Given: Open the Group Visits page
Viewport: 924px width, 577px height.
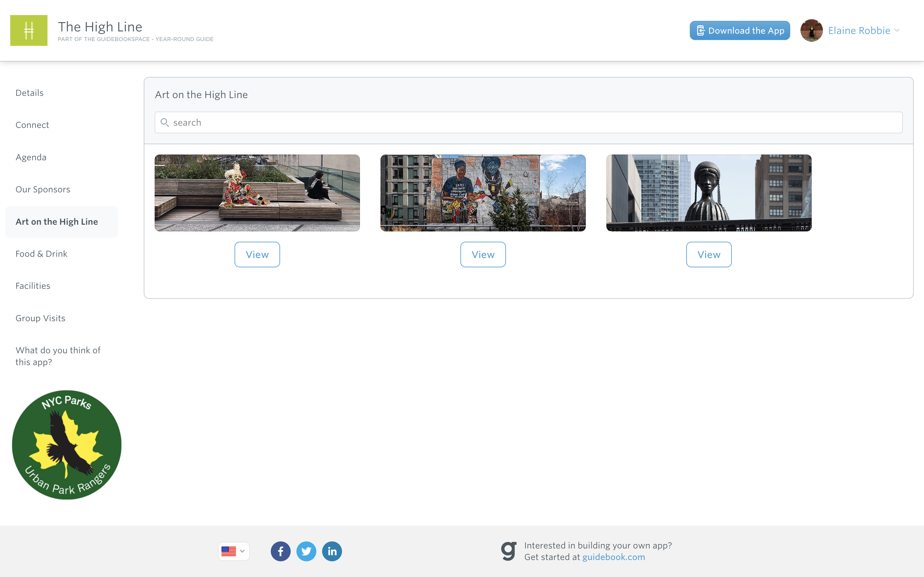Looking at the screenshot, I should point(40,318).
